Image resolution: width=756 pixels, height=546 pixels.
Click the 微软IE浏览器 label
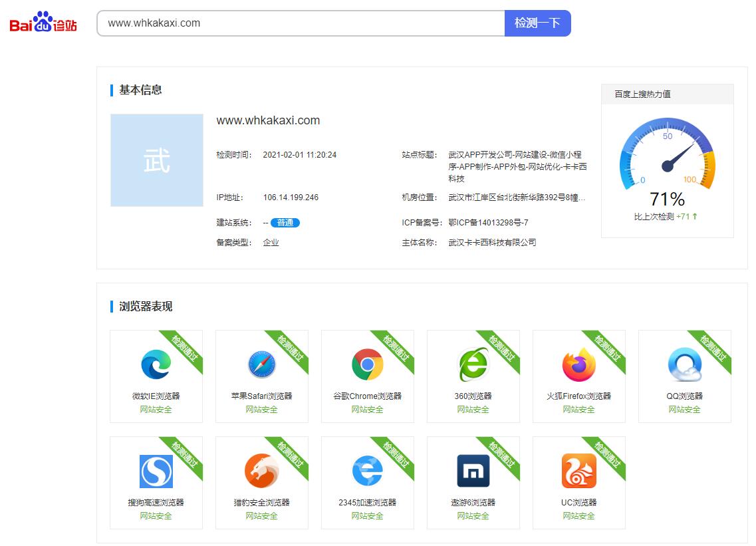pos(156,396)
